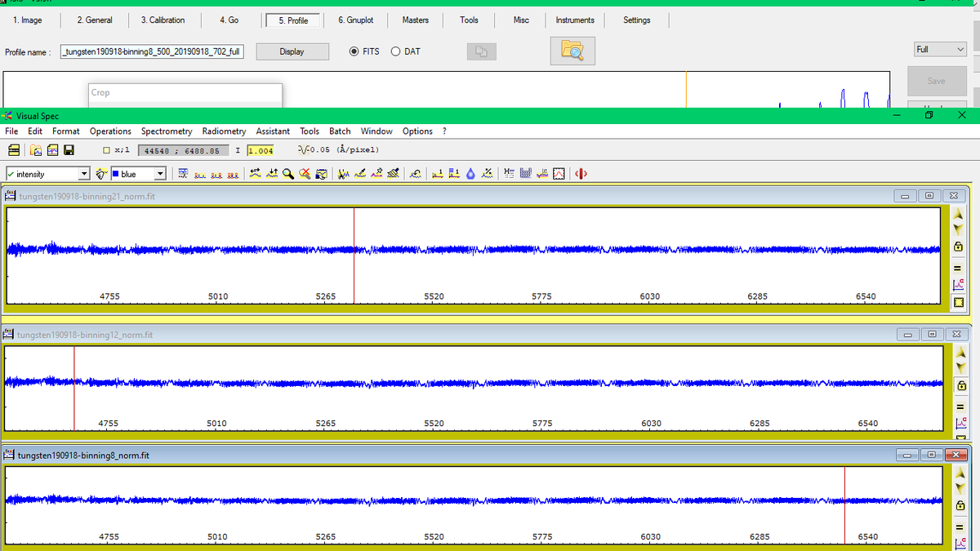Image resolution: width=980 pixels, height=551 pixels.
Task: Open the intensity series dropdown
Action: (85, 173)
